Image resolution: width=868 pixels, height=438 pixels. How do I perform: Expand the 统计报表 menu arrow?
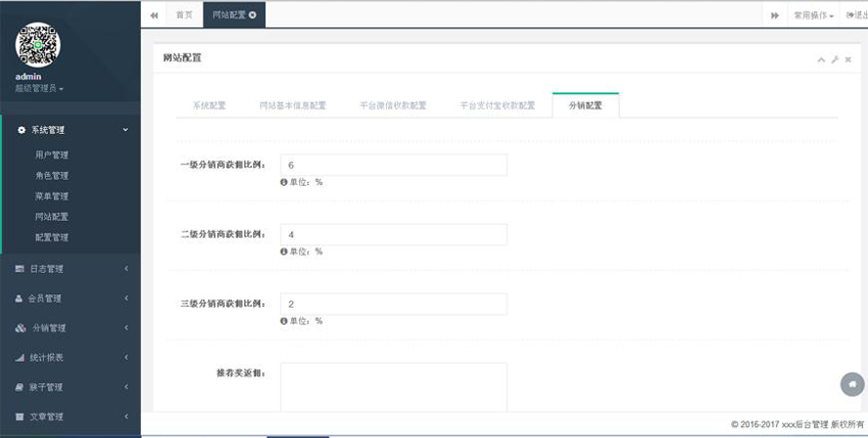[x=126, y=358]
